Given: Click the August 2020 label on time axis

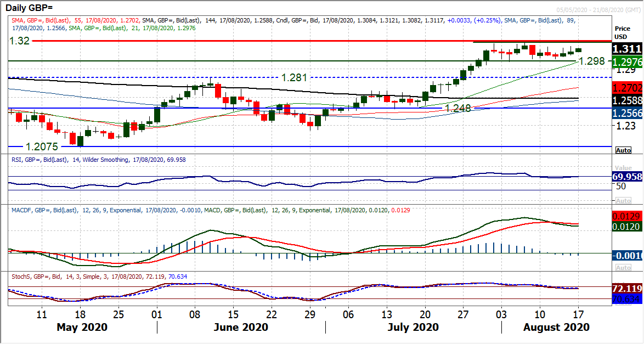Looking at the screenshot, I should pos(556,328).
